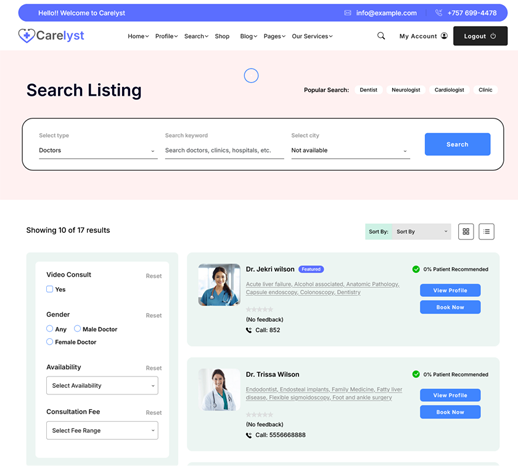Click phone icon next to Call: 852
This screenshot has width=518, height=466.
[x=249, y=330]
